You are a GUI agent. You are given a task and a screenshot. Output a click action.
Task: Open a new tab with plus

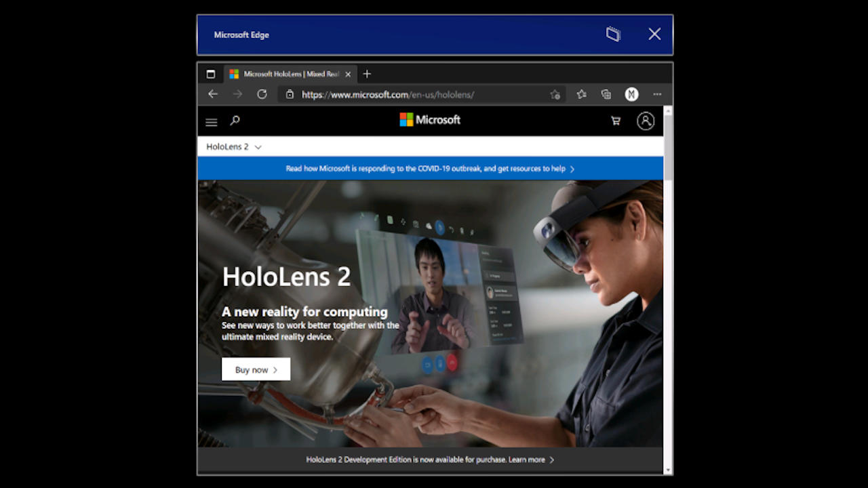click(x=367, y=74)
